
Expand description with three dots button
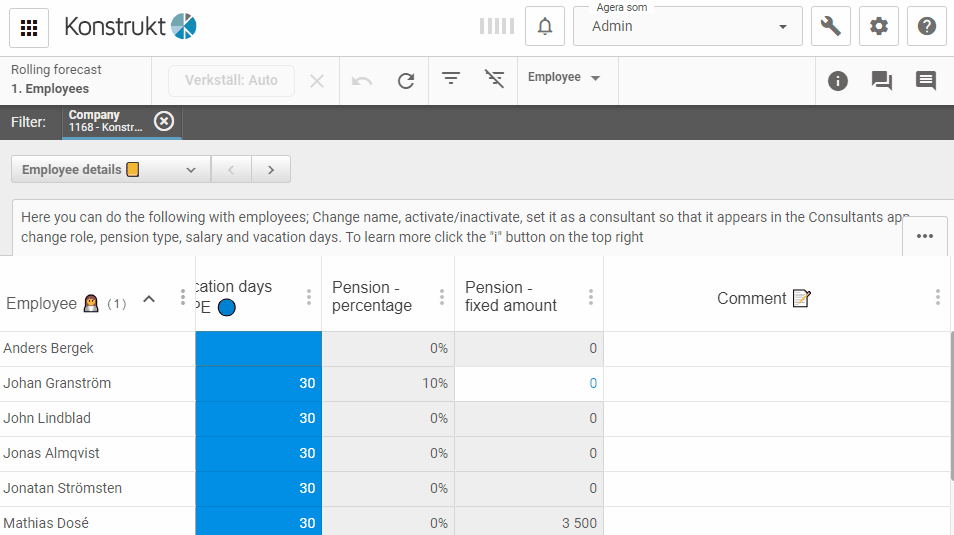924,236
